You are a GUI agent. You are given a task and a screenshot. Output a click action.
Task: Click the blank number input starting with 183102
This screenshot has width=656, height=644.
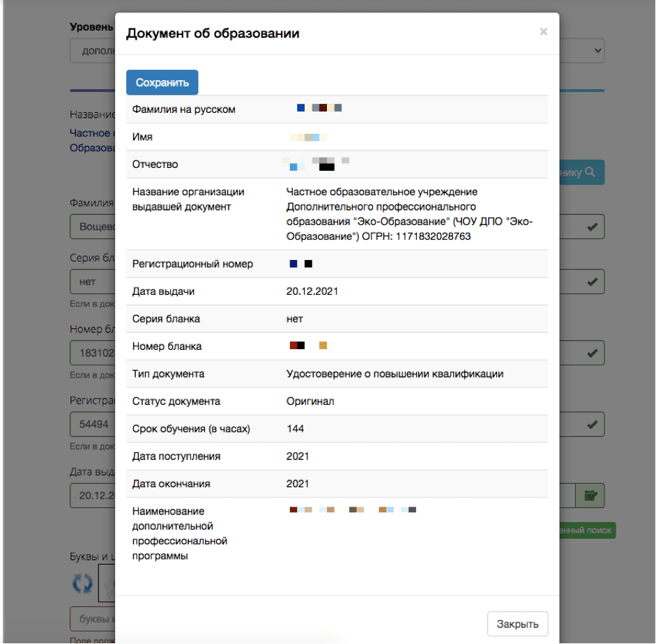pos(91,353)
